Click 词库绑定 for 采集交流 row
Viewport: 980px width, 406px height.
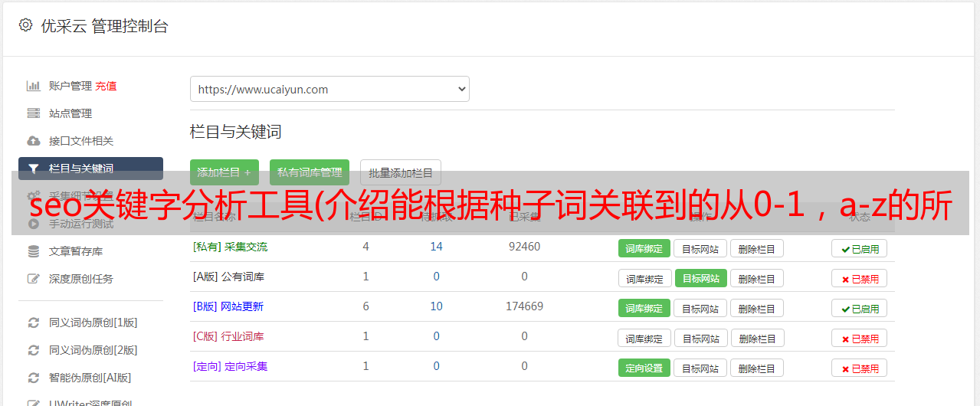pyautogui.click(x=644, y=248)
